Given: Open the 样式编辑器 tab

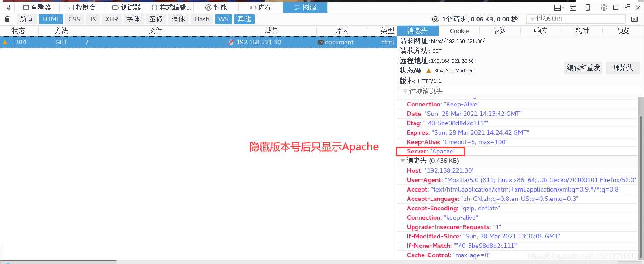Looking at the screenshot, I should point(171,8).
